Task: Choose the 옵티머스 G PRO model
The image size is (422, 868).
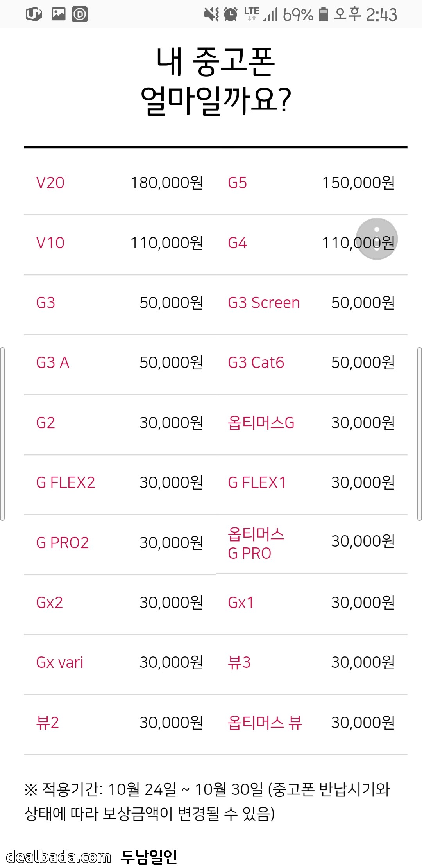Action: coord(256,543)
